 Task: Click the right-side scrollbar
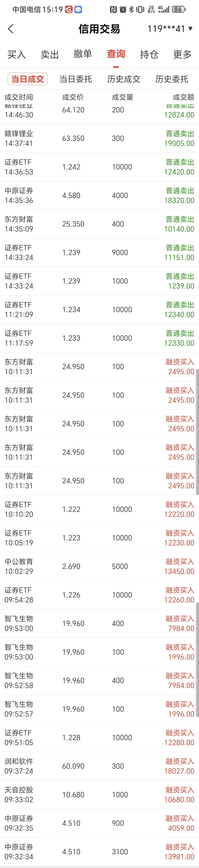coord(197,431)
